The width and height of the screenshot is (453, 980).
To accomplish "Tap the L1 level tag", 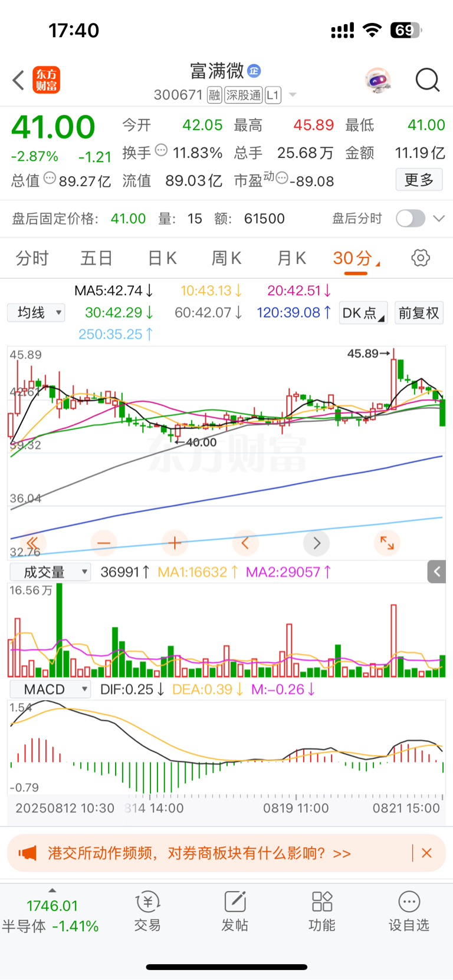I will (273, 95).
